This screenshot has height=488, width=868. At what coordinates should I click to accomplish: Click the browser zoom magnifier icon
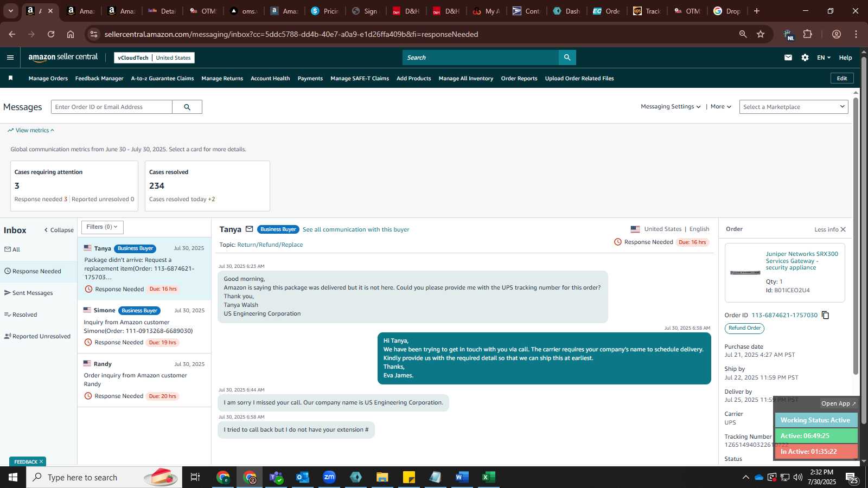tap(743, 34)
